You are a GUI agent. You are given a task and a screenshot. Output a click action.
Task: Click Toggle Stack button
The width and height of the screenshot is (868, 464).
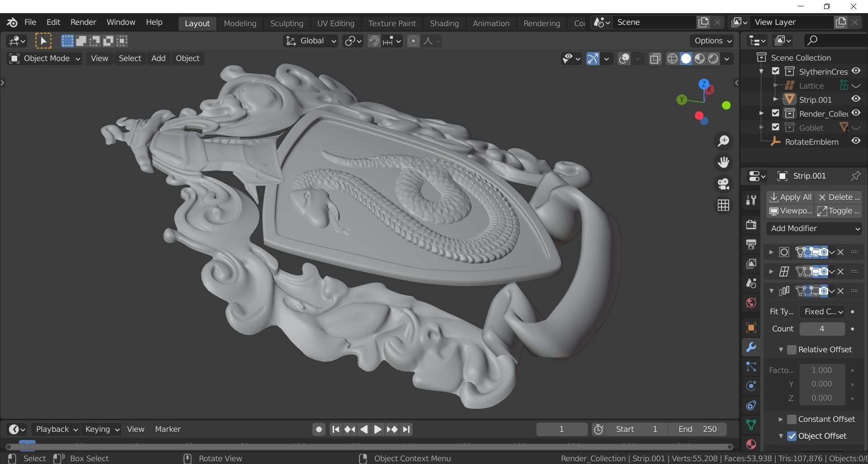tap(839, 211)
